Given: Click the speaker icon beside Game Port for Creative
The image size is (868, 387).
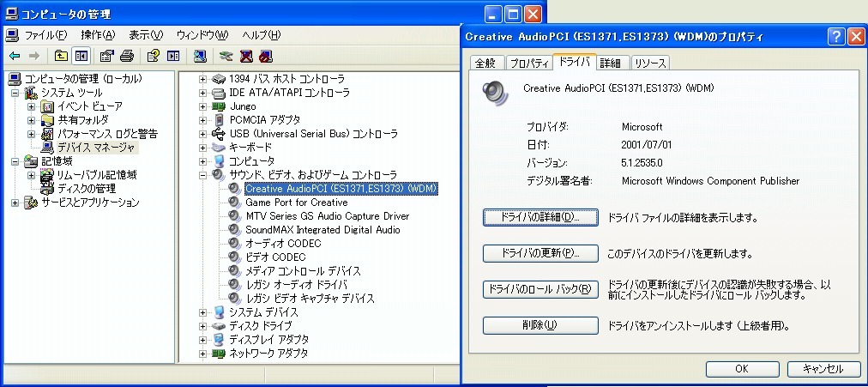Looking at the screenshot, I should click(x=237, y=203).
